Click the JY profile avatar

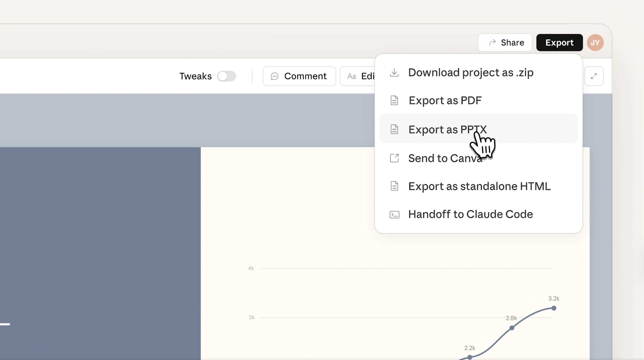pos(595,42)
